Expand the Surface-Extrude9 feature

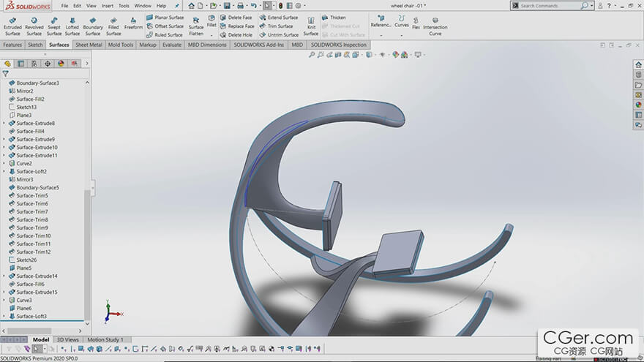coord(4,139)
